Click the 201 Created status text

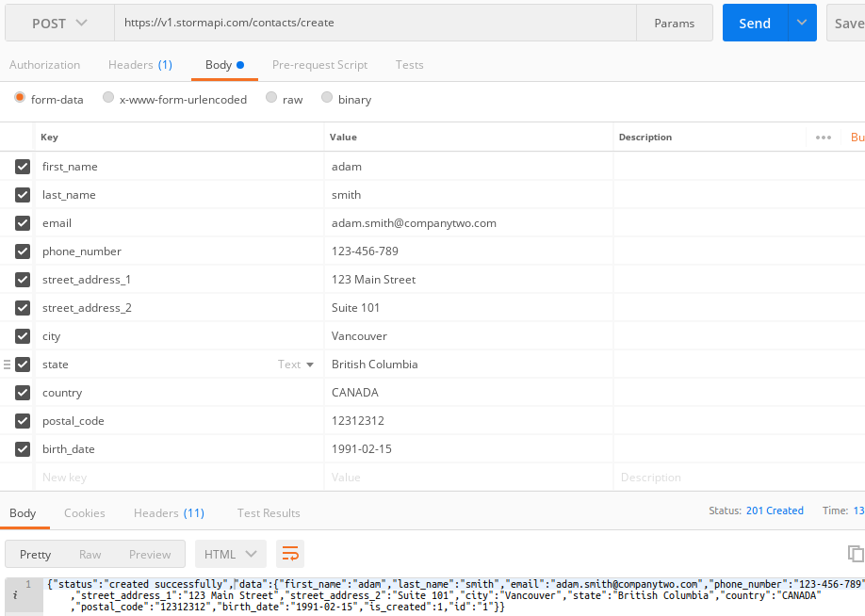(775, 511)
